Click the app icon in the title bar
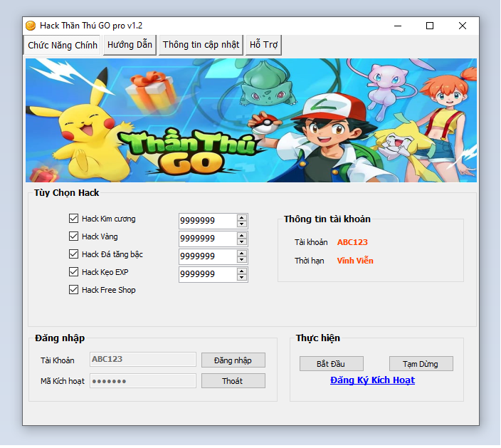Viewport: 501px width, 448px height. (31, 26)
